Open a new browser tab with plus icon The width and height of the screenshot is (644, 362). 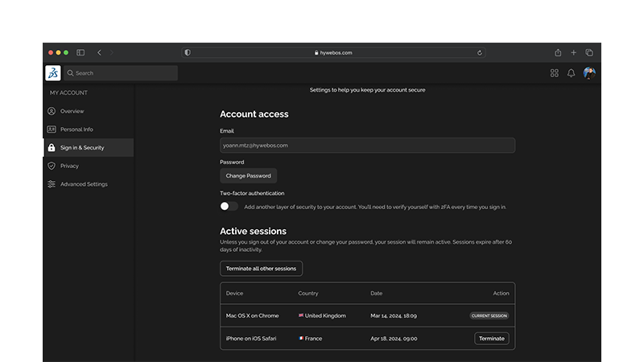pyautogui.click(x=574, y=52)
